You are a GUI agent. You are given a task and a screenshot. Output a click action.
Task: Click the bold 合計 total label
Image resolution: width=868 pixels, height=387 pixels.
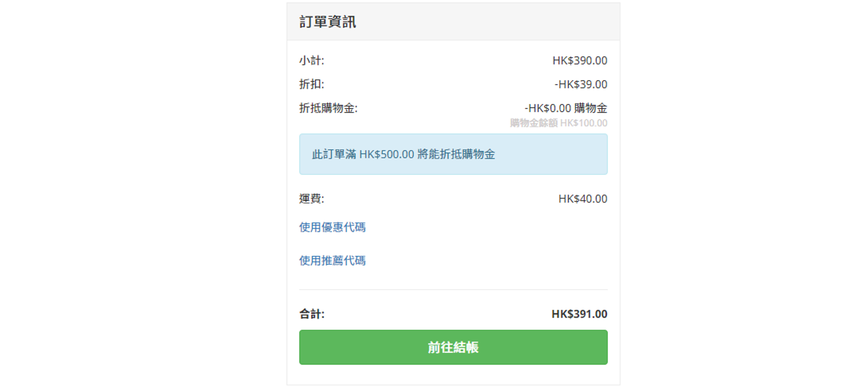[x=312, y=314]
